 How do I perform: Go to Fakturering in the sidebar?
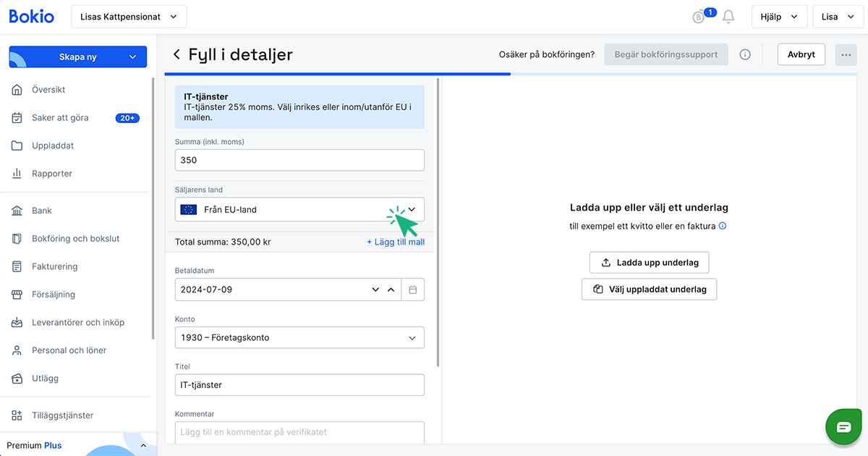(54, 266)
